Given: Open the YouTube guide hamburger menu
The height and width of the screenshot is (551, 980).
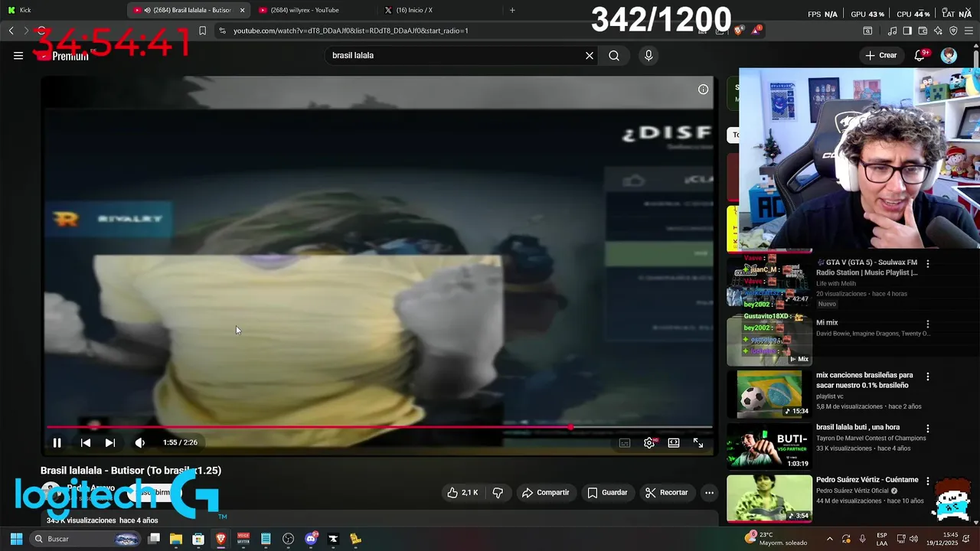Looking at the screenshot, I should coord(18,55).
